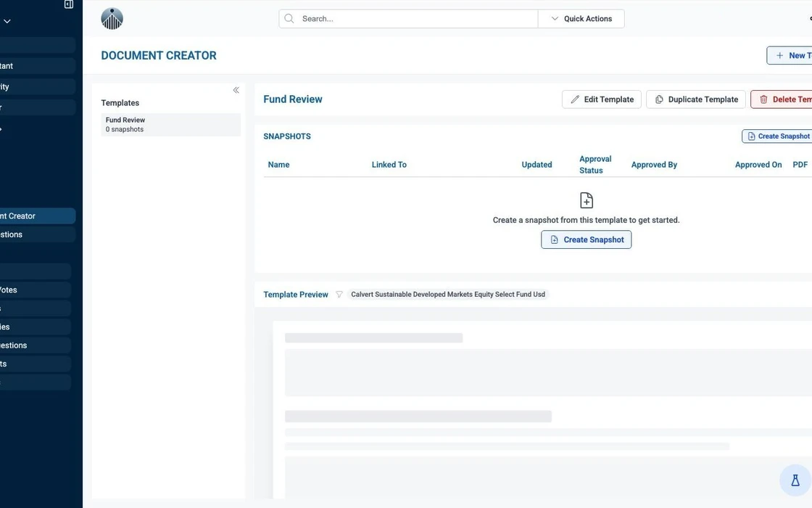Click the Templates panel heading

(120, 102)
